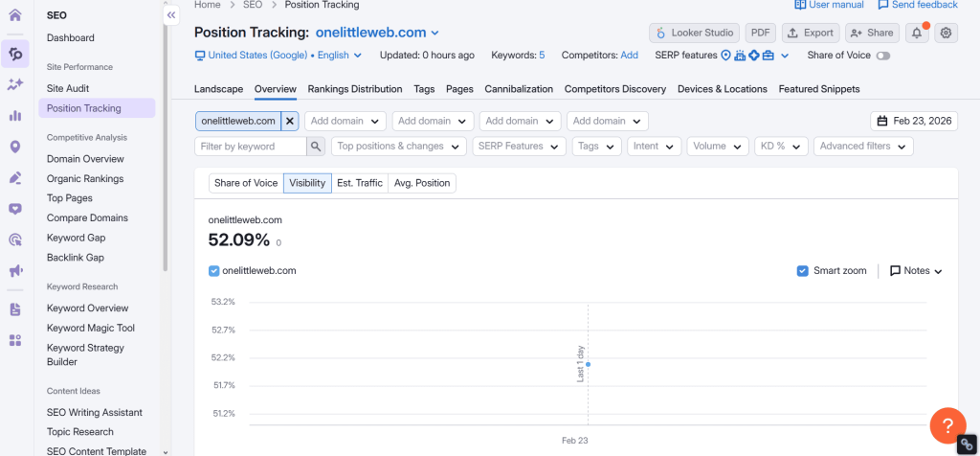Uncheck onelittleweb.com chart legend checkbox

pyautogui.click(x=214, y=271)
